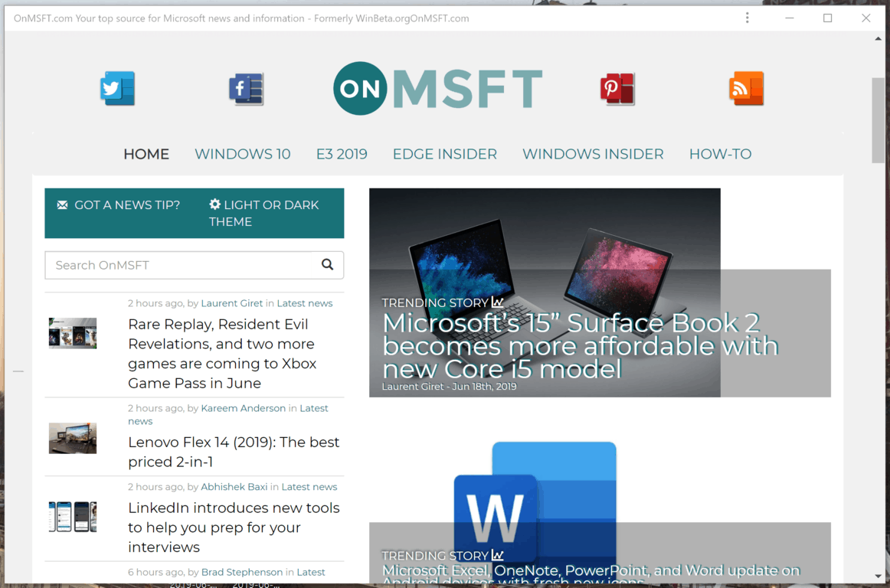
Task: Open Latest news category on LinkedIn item
Action: coord(309,487)
